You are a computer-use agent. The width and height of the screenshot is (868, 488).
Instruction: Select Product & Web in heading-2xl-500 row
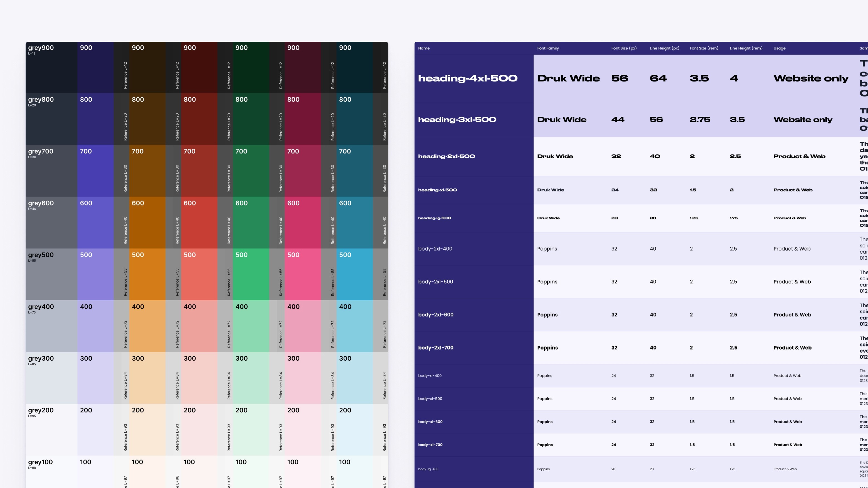[x=799, y=156]
